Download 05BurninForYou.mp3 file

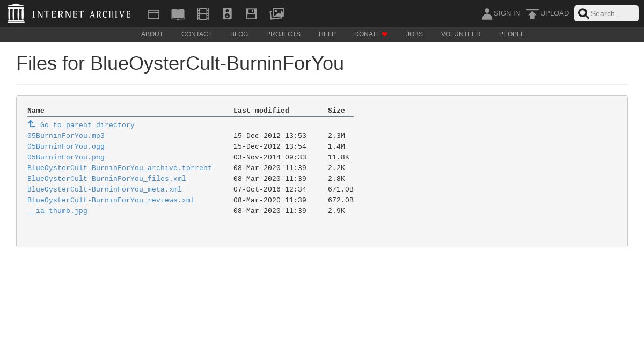(x=66, y=136)
